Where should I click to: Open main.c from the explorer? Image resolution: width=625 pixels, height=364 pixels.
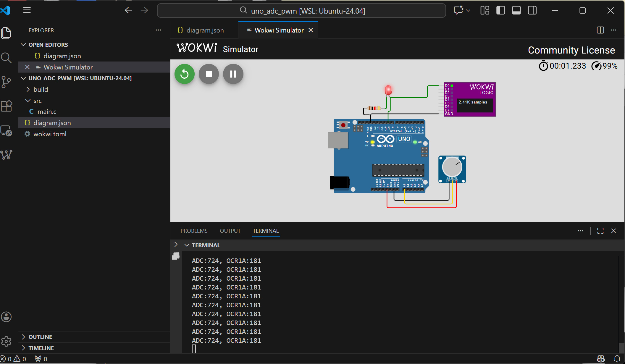pos(47,111)
